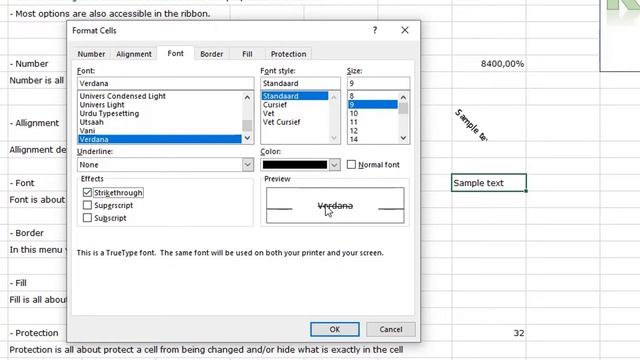Open the Number tab
The width and height of the screenshot is (640, 360).
[91, 54]
